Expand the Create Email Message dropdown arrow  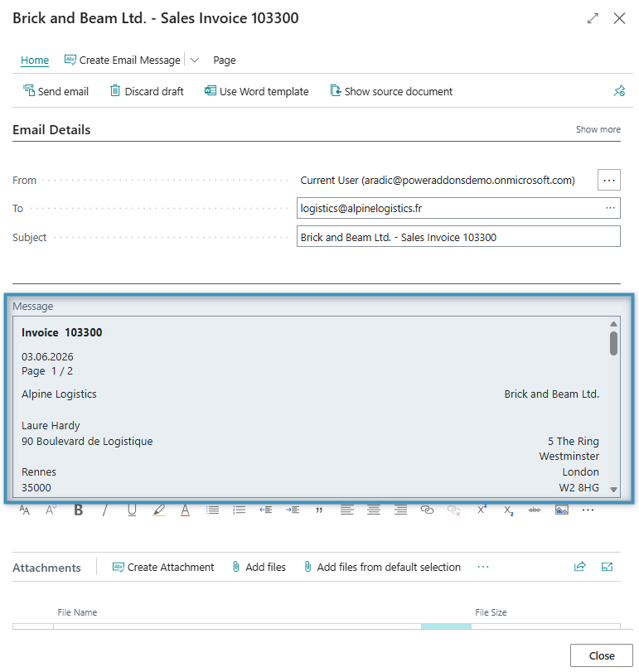(195, 60)
